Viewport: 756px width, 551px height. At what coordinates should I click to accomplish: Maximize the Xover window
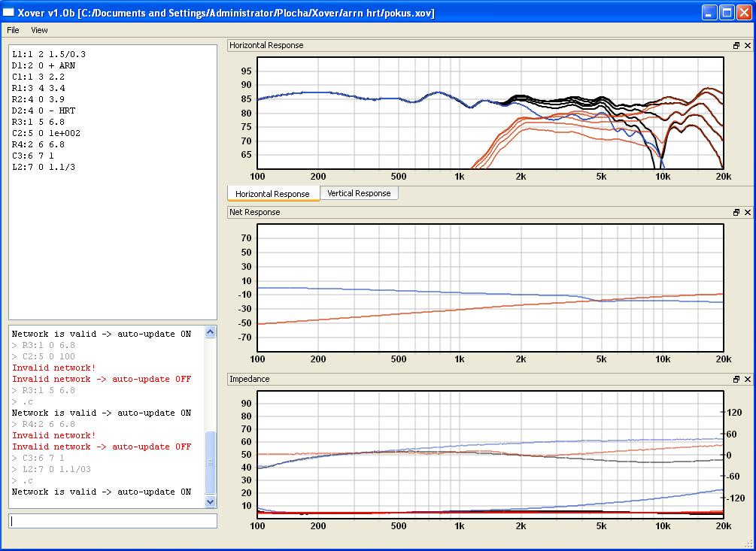coord(727,13)
